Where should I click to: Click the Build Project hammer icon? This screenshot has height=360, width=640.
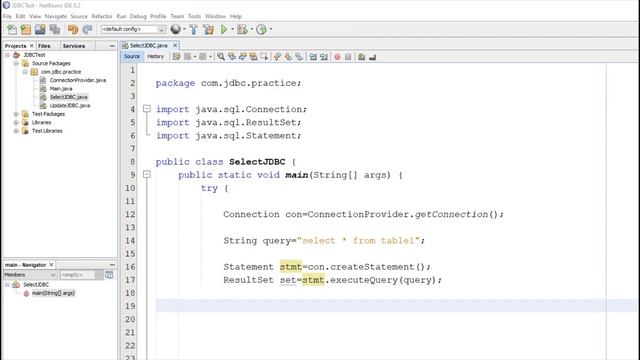click(x=193, y=29)
